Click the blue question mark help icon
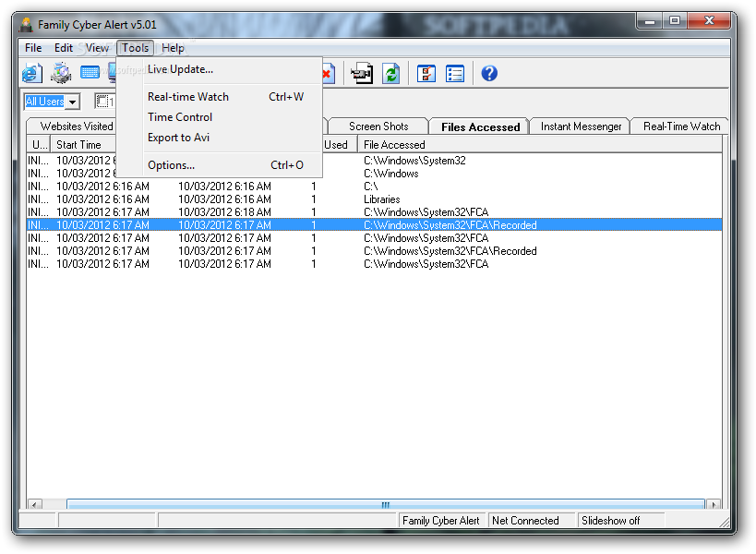 pos(489,73)
